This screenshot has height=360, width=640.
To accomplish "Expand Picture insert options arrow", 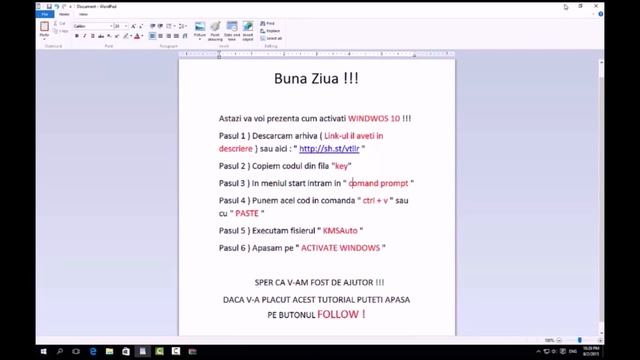I will pos(200,38).
